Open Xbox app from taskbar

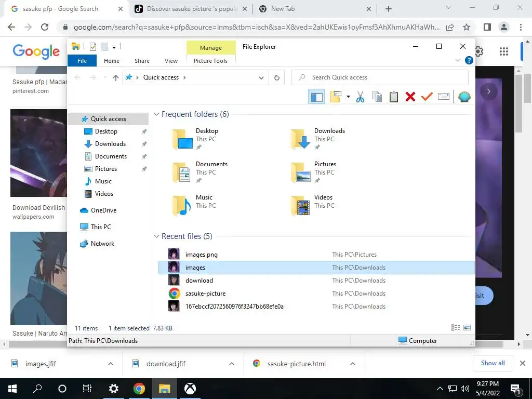tap(190, 389)
